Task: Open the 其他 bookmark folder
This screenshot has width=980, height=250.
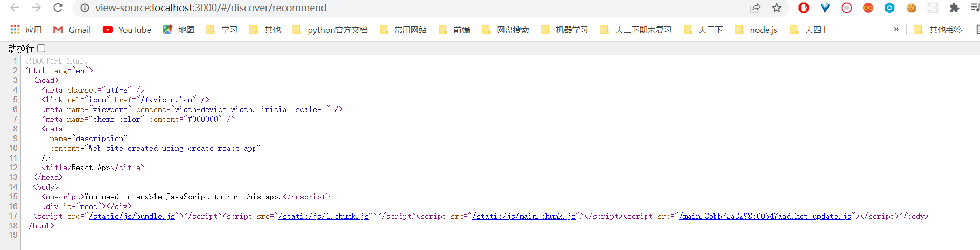Action: (265, 30)
